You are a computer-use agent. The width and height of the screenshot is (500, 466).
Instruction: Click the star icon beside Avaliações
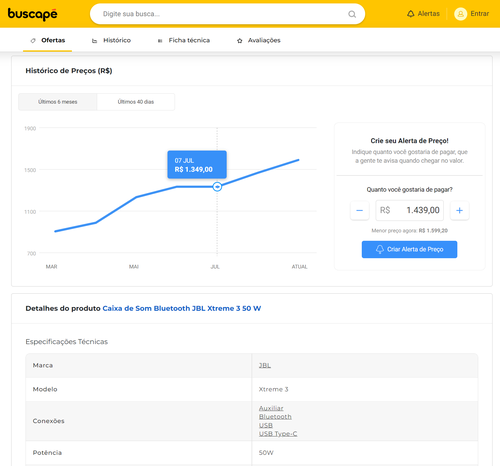tap(239, 41)
